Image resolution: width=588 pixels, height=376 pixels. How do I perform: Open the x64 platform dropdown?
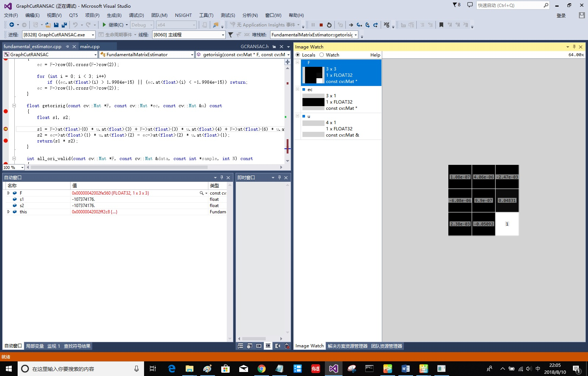(x=194, y=25)
